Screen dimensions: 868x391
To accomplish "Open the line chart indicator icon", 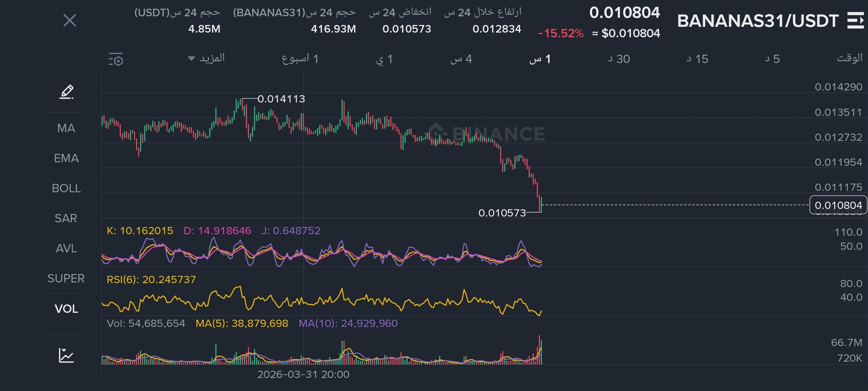I will (x=66, y=355).
